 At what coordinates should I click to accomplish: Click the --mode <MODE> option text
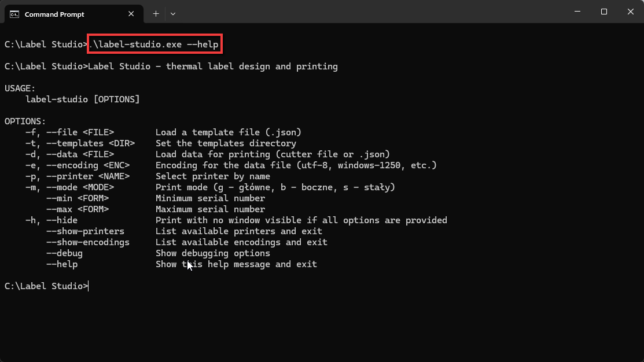(x=80, y=187)
